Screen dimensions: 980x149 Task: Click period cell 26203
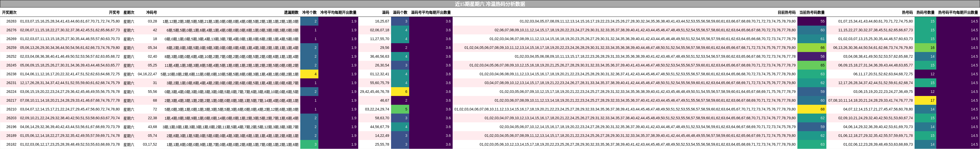(x=11, y=118)
